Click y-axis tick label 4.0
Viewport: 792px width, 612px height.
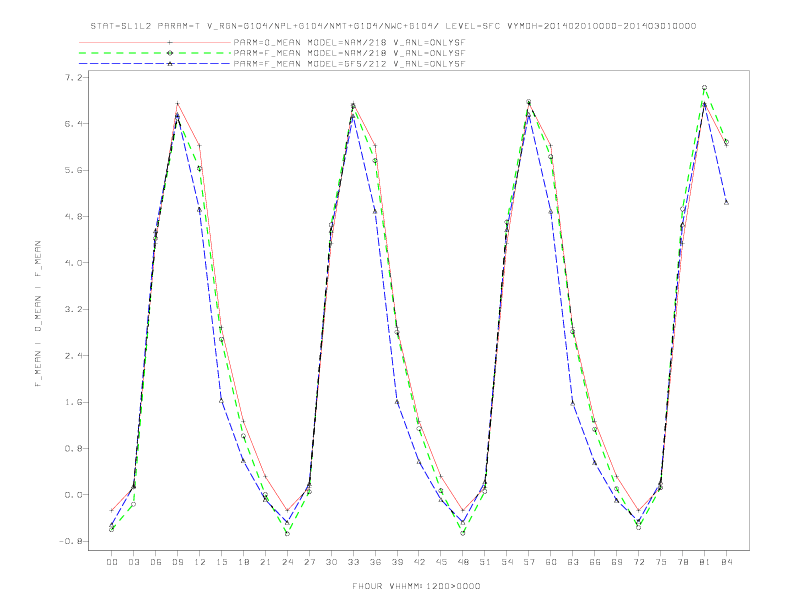coord(73,263)
